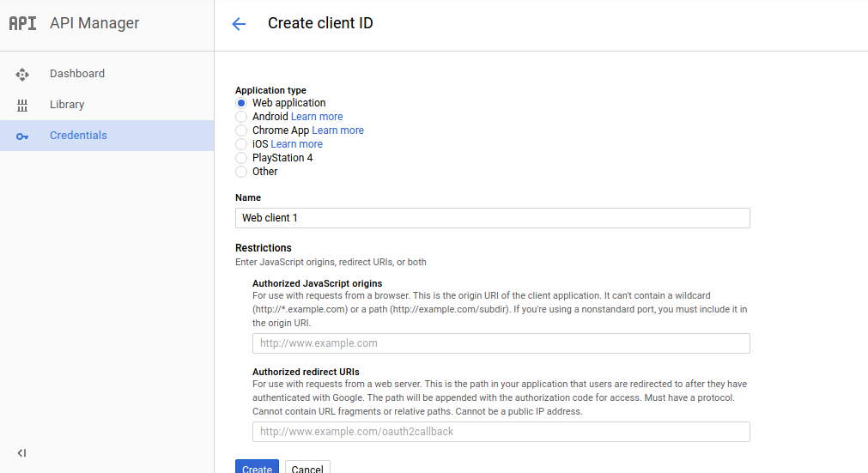Choose the Chrome App radio button

(x=241, y=130)
